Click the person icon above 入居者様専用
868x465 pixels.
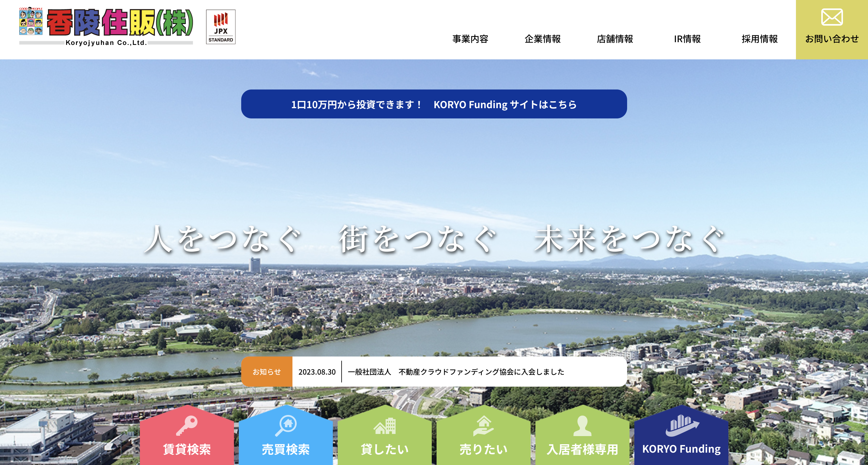582,426
